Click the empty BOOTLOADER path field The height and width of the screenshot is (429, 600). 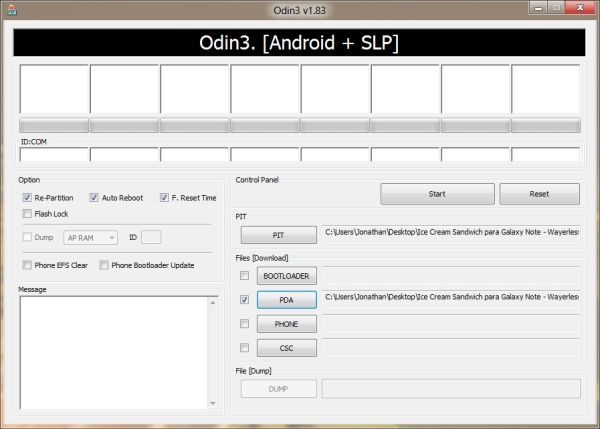451,276
